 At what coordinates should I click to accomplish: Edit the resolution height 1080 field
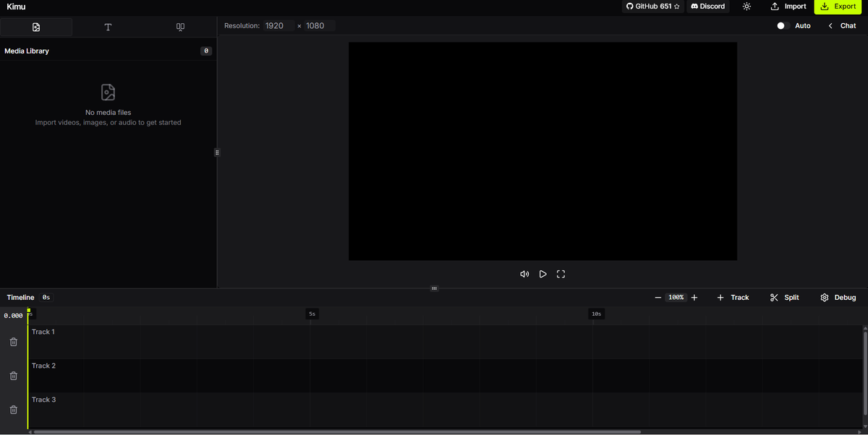pyautogui.click(x=318, y=26)
